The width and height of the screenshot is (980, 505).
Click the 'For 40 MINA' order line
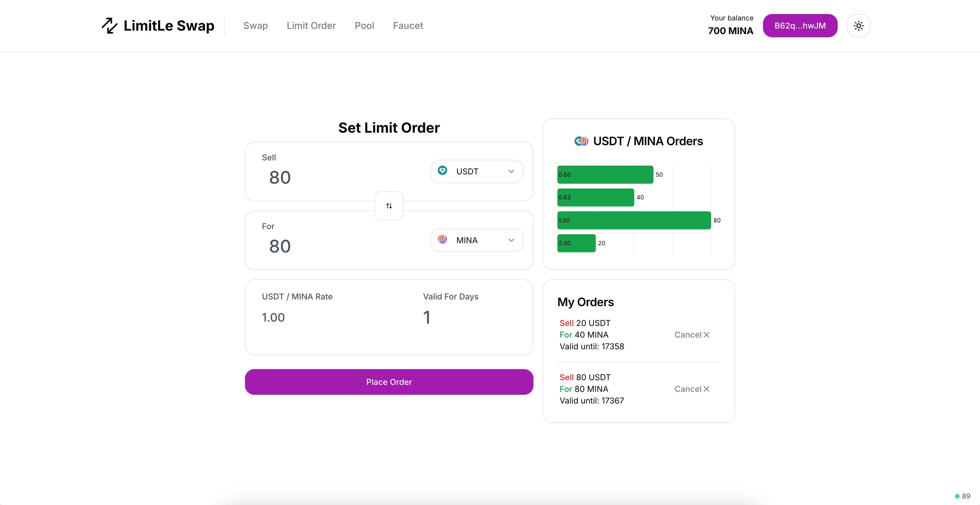click(584, 335)
